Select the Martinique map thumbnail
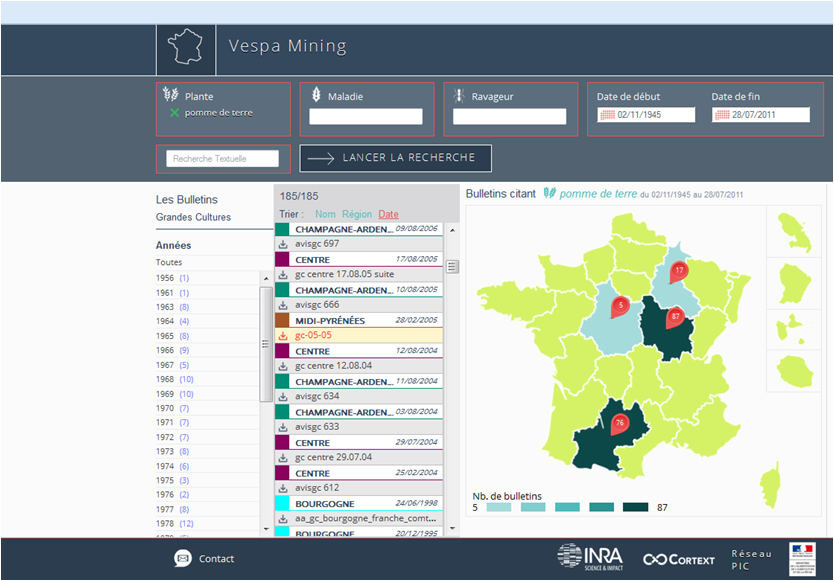This screenshot has height=581, width=834. [x=795, y=233]
